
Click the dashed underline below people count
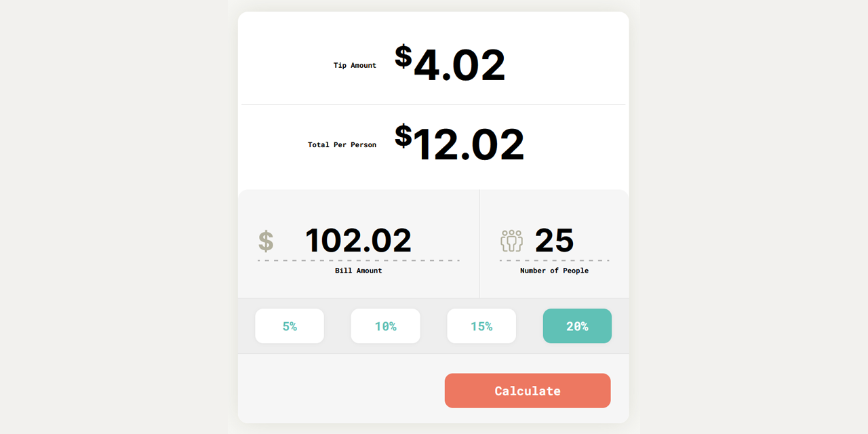point(554,260)
